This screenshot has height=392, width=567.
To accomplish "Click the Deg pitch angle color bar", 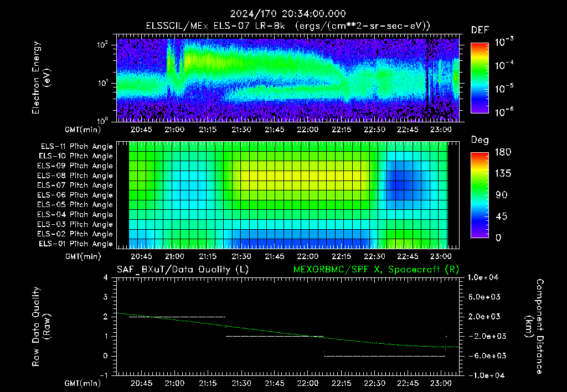I will [480, 195].
